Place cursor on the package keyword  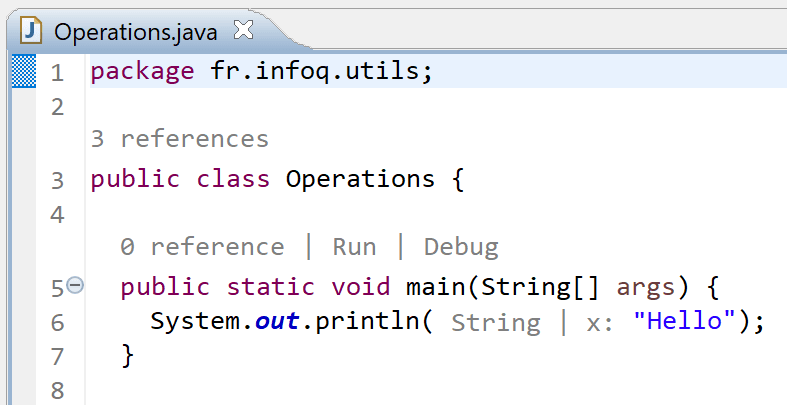142,71
